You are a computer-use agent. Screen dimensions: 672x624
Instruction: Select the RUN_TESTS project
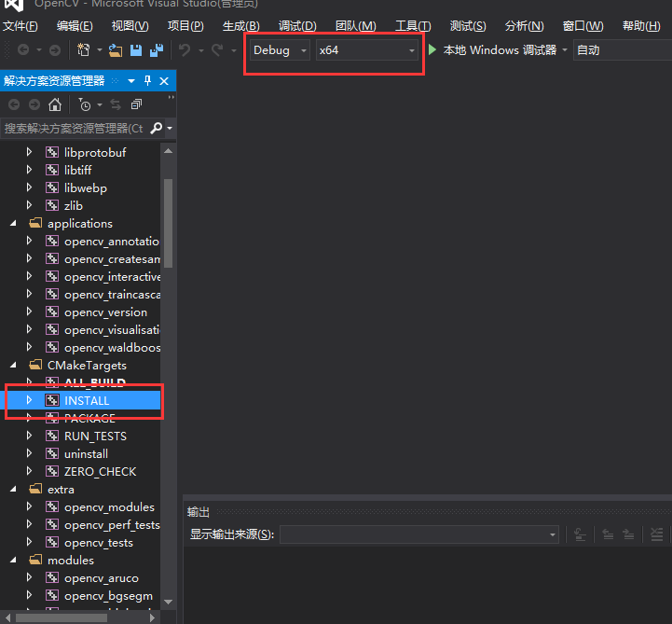point(95,437)
